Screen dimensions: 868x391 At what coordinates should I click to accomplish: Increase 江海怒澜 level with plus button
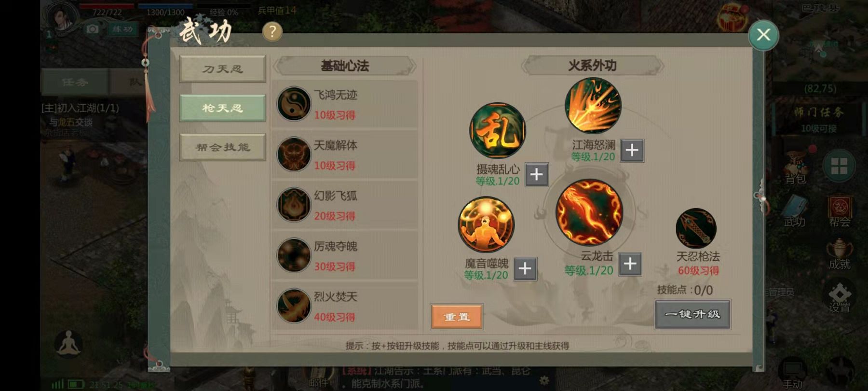(x=632, y=150)
